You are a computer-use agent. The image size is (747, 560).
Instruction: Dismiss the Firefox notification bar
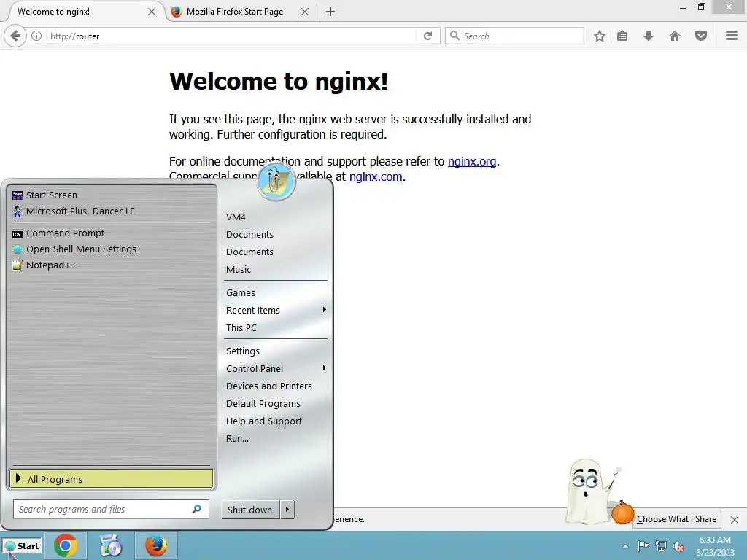pyautogui.click(x=735, y=519)
